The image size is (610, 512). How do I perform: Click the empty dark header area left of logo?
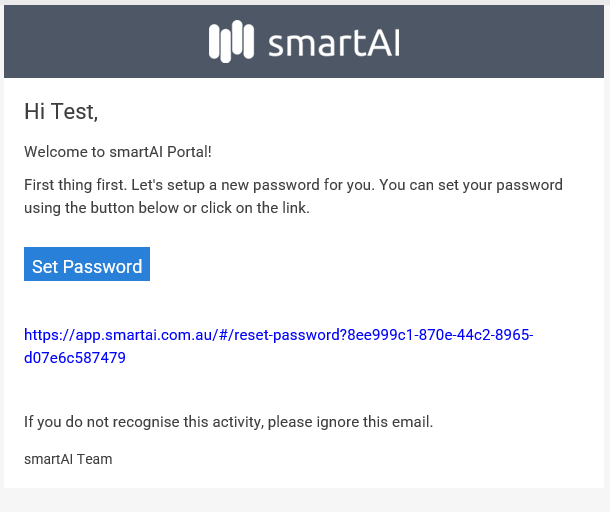(105, 41)
